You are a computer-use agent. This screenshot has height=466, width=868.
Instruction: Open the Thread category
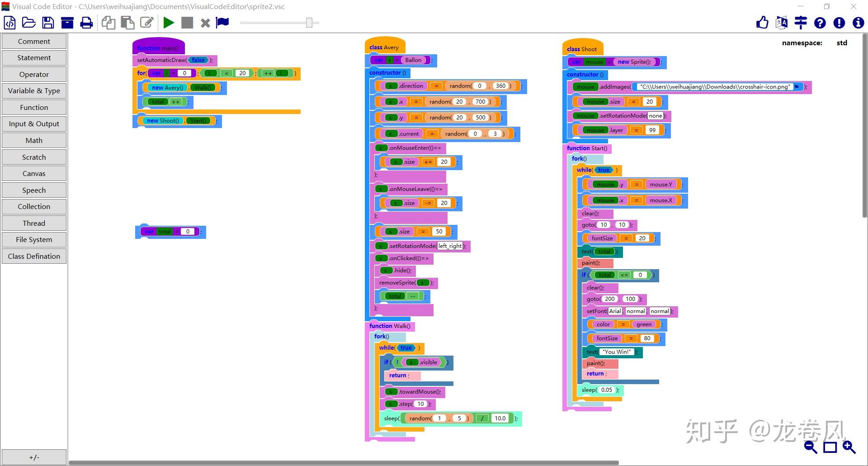tap(34, 223)
